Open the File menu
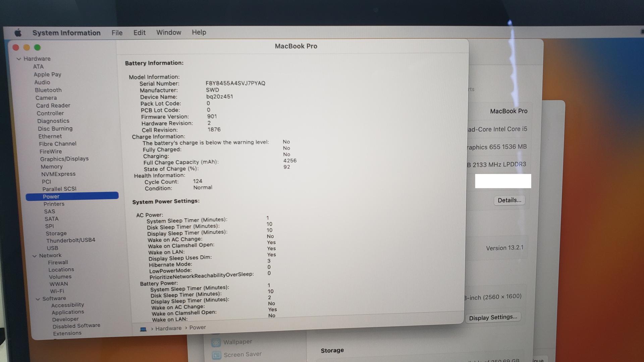This screenshot has width=644, height=362. click(117, 33)
